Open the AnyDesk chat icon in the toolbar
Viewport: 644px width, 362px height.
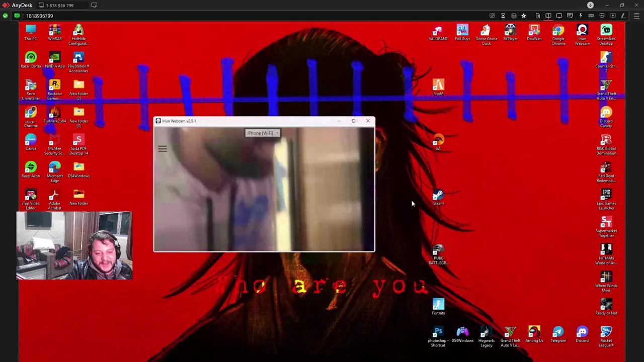[570, 16]
